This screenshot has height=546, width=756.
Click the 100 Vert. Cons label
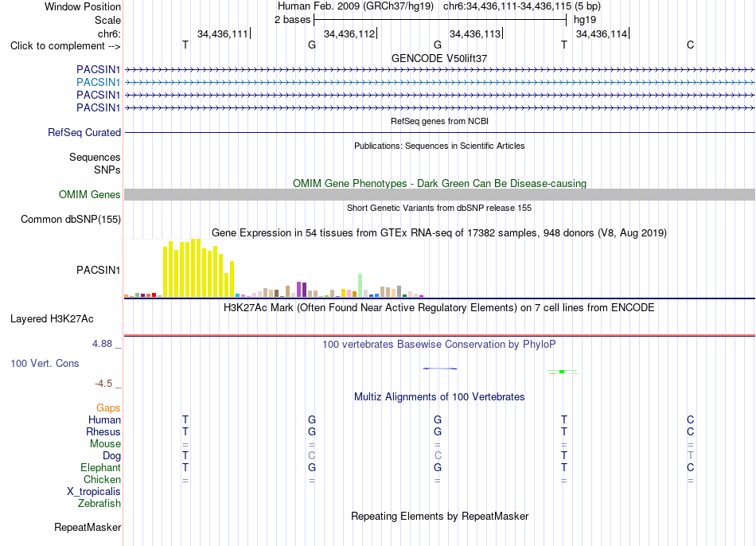(45, 363)
